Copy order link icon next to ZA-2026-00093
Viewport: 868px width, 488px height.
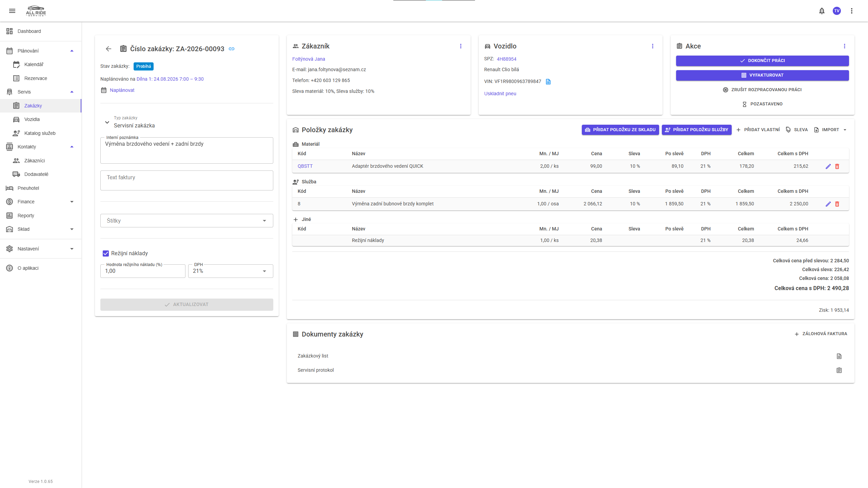click(x=232, y=49)
